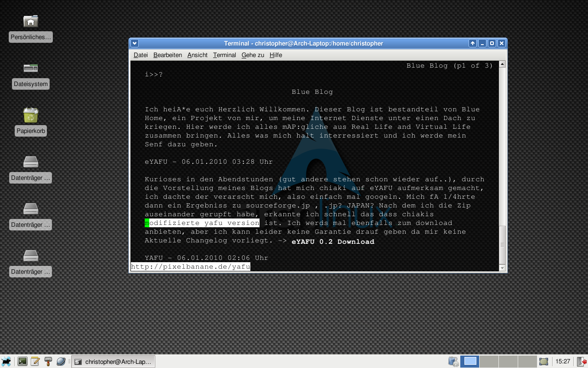The width and height of the screenshot is (588, 368).
Task: Click the show desktop panel icon
Action: click(544, 362)
